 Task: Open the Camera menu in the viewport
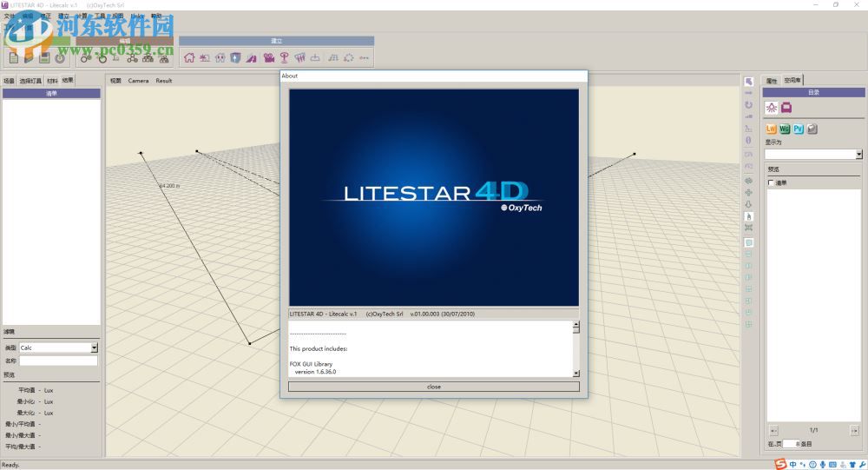138,81
